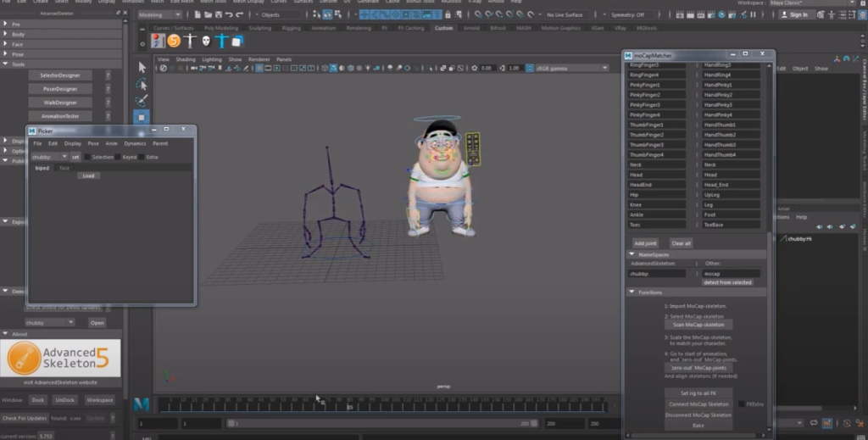The width and height of the screenshot is (868, 440).
Task: Switch viewport to wireframe shading icon
Action: (x=325, y=68)
